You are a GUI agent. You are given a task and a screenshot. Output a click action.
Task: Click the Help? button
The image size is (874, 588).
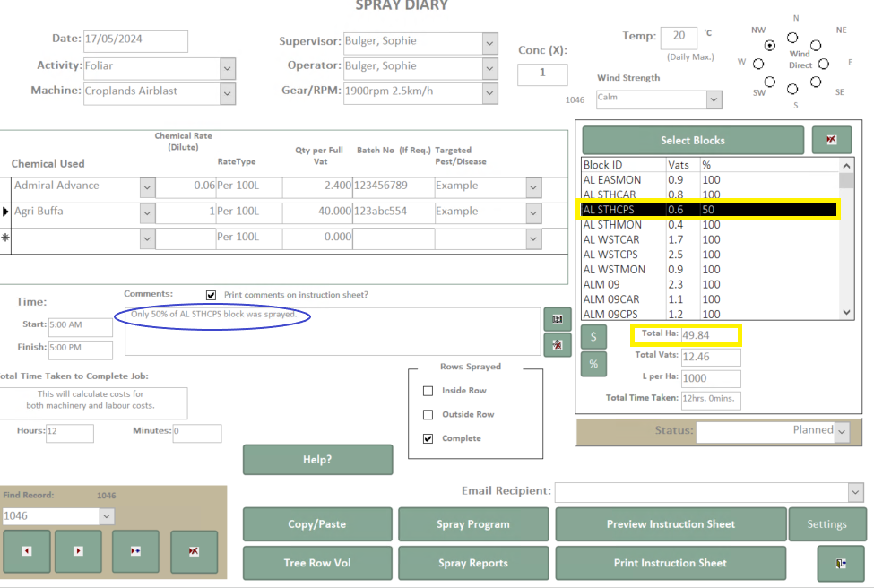(x=317, y=460)
